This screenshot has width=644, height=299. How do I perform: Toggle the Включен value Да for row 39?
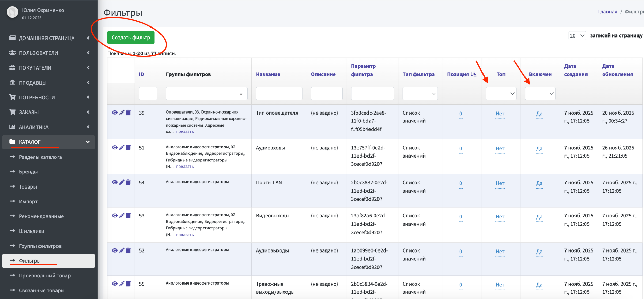pos(539,114)
